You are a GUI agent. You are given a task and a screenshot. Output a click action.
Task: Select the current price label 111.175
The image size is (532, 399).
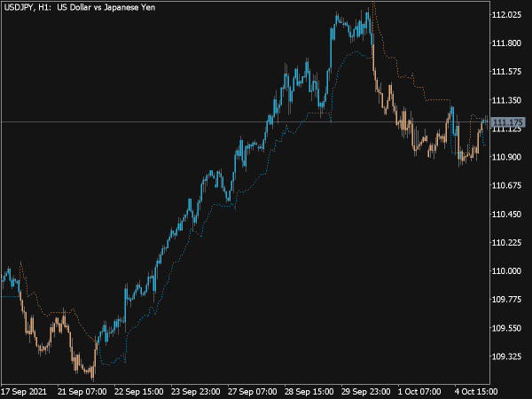coord(508,122)
